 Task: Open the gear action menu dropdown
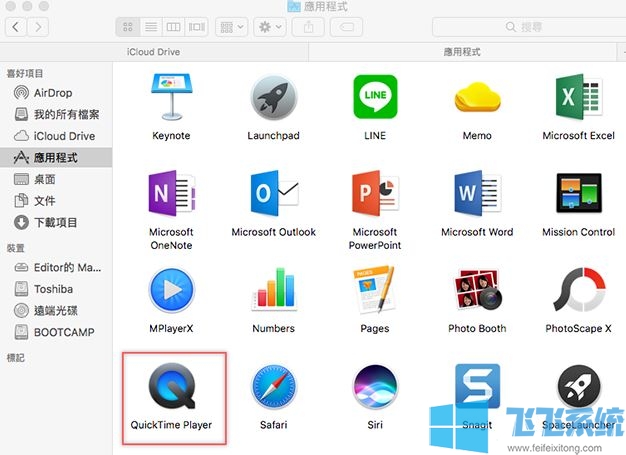click(270, 27)
